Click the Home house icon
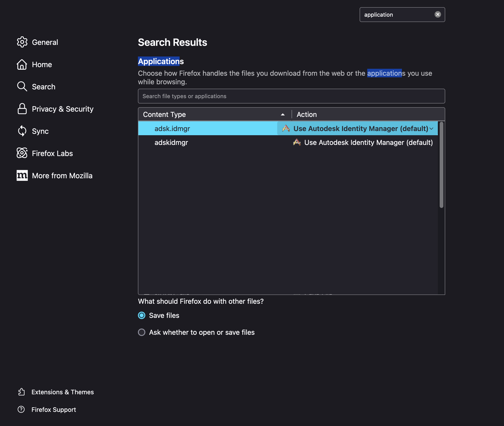 [x=22, y=65]
